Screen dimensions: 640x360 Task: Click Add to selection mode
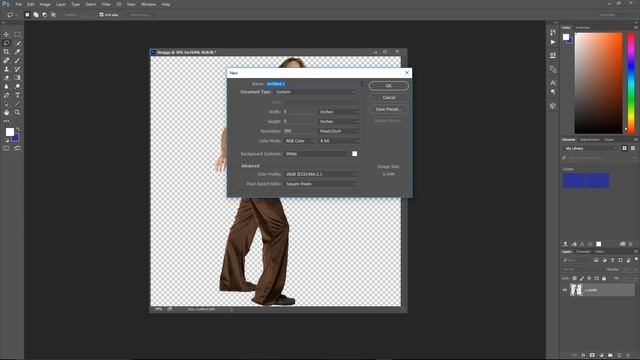click(36, 15)
